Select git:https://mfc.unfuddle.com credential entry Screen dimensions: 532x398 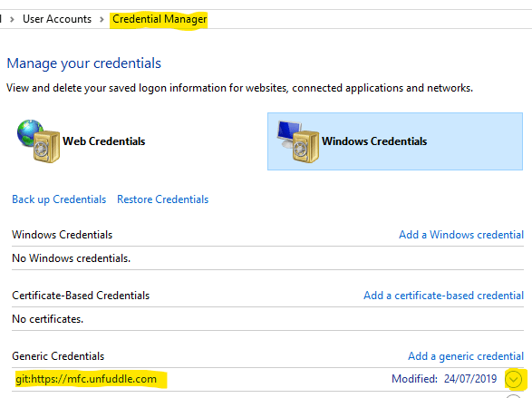coord(86,379)
